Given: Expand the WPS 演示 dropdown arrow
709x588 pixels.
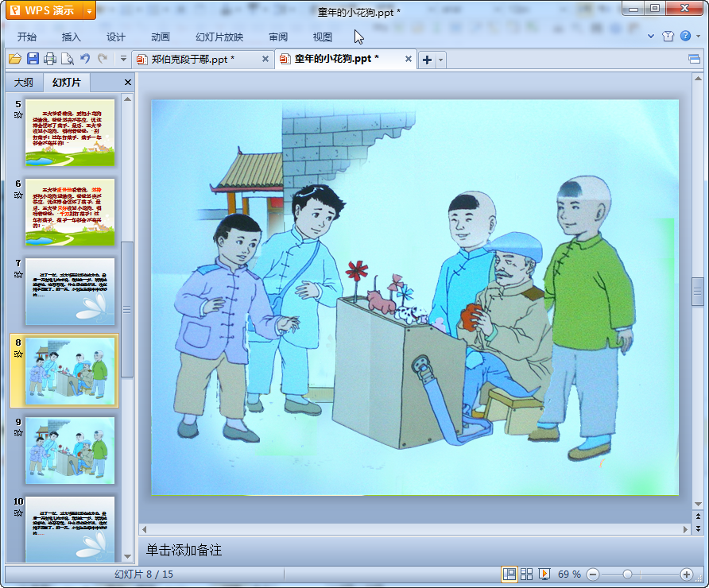Looking at the screenshot, I should click(x=90, y=11).
